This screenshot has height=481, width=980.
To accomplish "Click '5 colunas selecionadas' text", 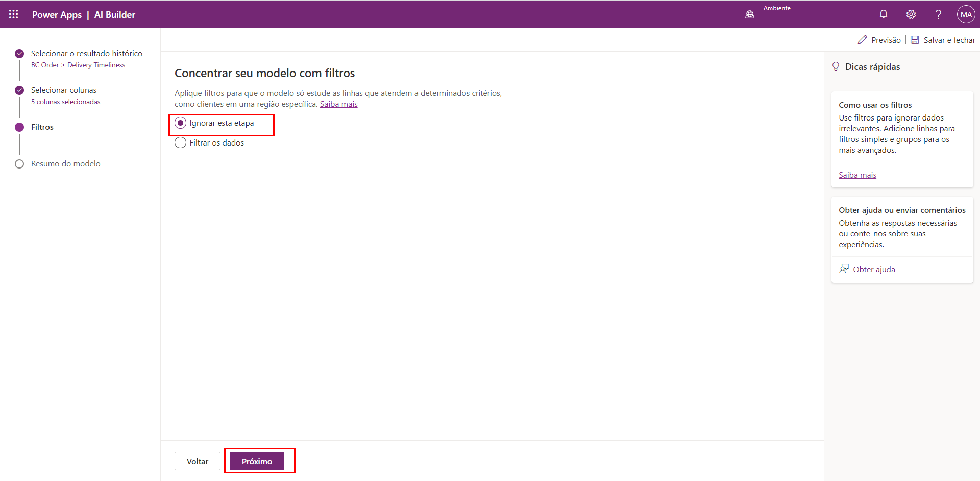I will coord(66,102).
